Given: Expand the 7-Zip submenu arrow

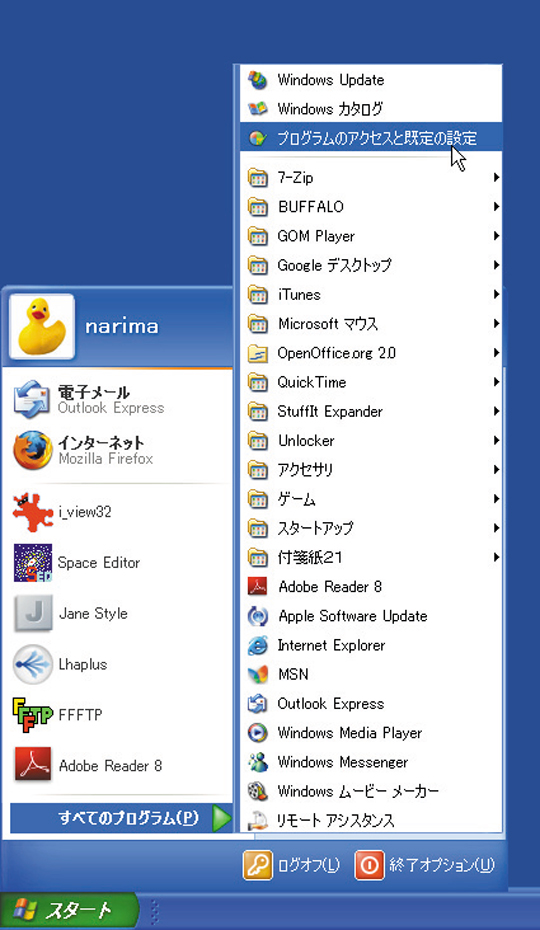Looking at the screenshot, I should tap(495, 177).
